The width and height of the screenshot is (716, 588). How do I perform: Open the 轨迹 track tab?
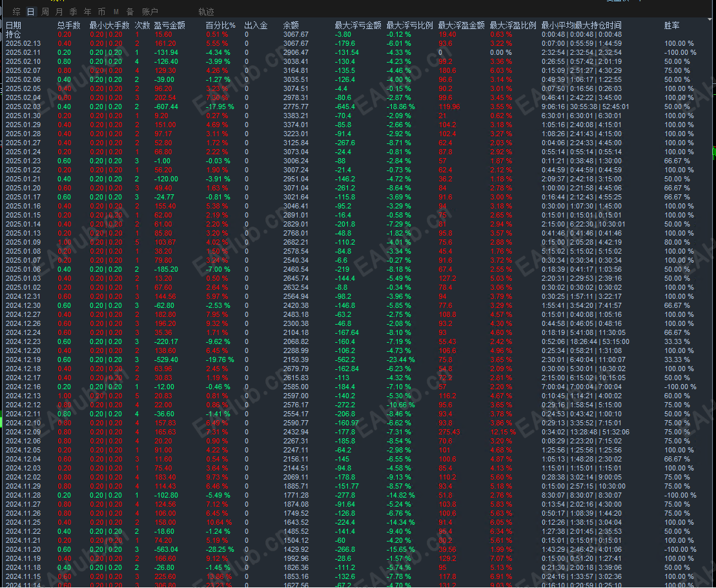tap(206, 12)
